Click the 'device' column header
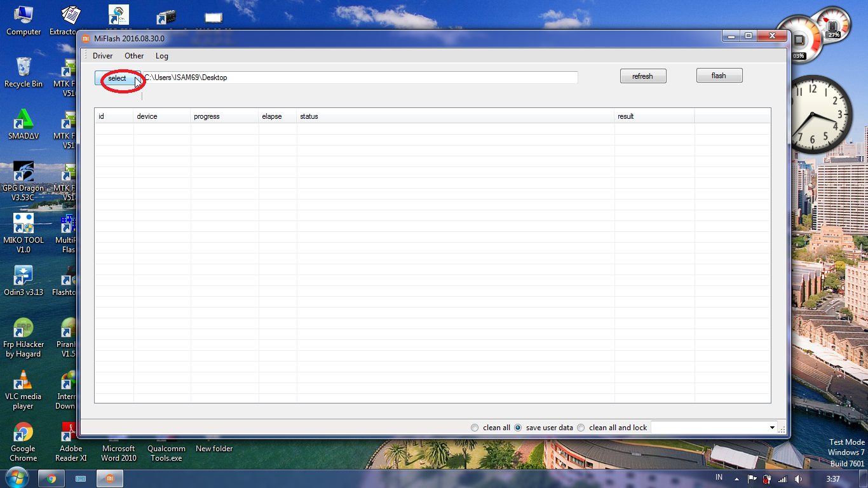The image size is (868, 488). 162,116
